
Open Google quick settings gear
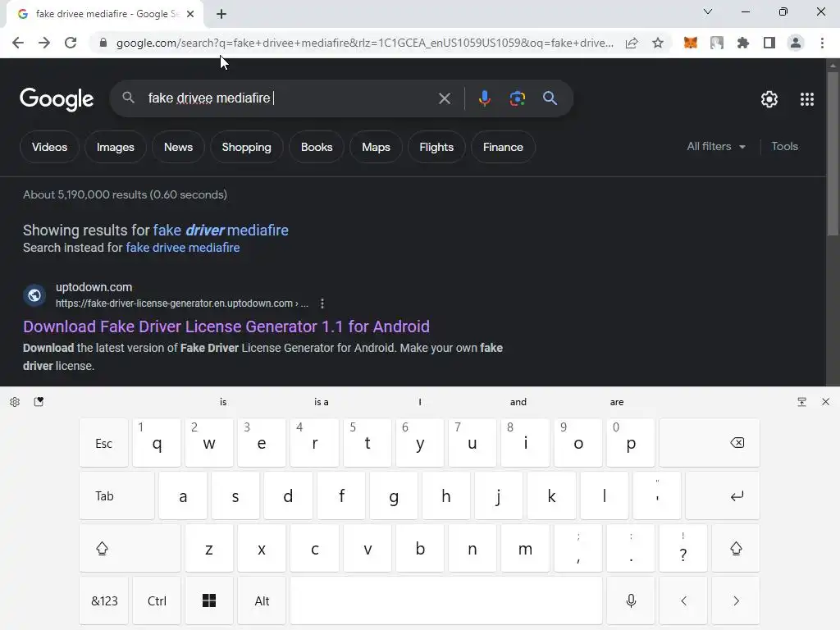769,99
